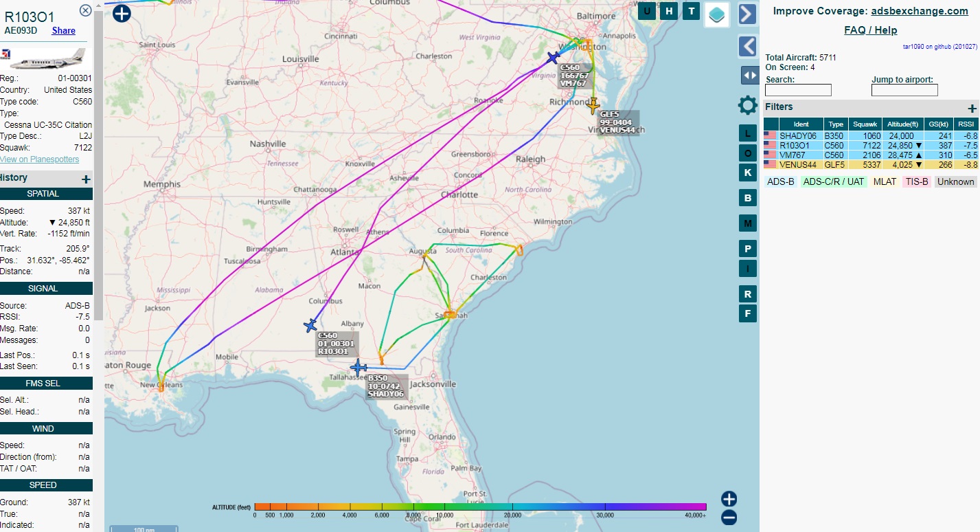980x532 pixels.
Task: Select the VENUS44 row in aircraft table
Action: 871,165
